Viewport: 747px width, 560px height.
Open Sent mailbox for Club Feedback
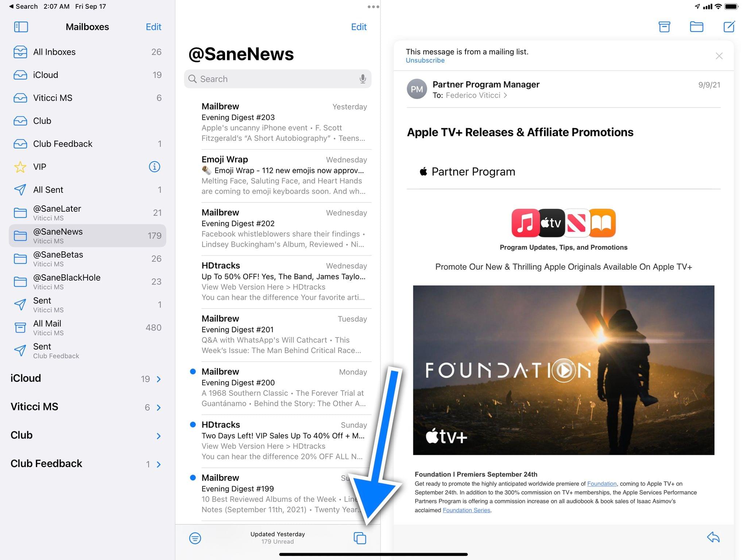point(88,351)
